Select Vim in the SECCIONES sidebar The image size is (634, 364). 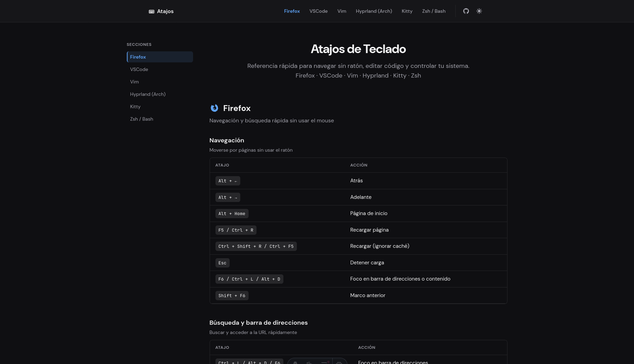(x=134, y=82)
